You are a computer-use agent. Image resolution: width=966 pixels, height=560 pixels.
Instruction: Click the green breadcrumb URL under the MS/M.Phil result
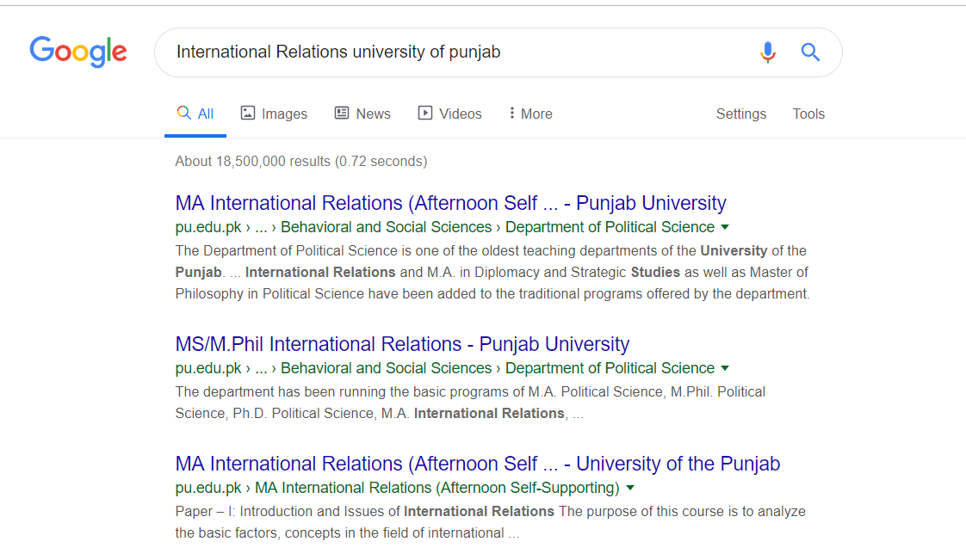click(445, 368)
